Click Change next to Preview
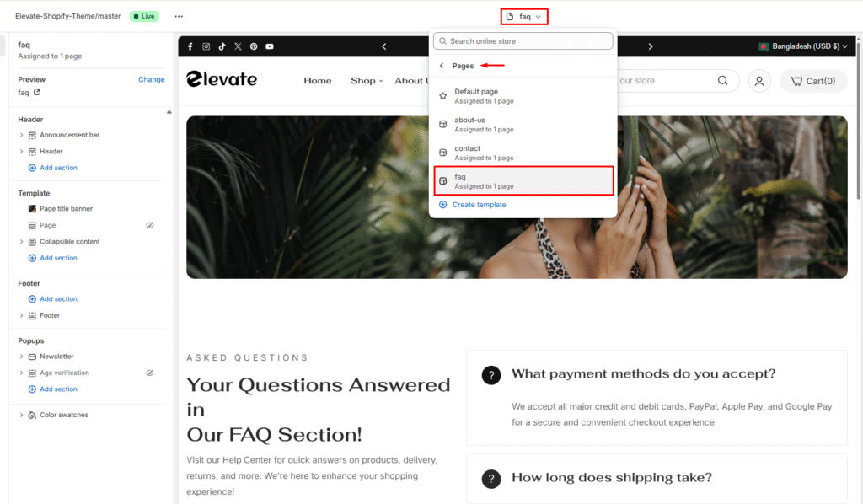 pyautogui.click(x=152, y=79)
